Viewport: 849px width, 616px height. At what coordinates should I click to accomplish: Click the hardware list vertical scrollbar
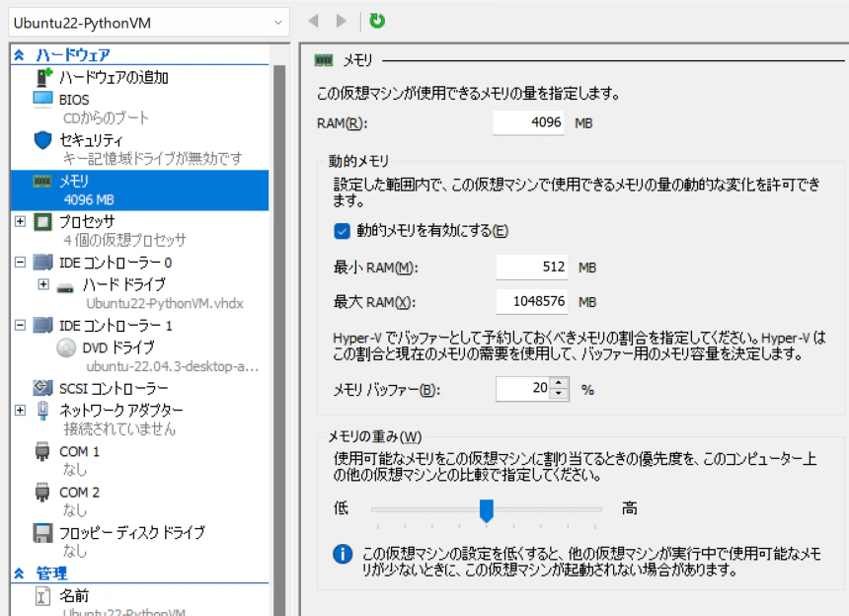(x=279, y=340)
